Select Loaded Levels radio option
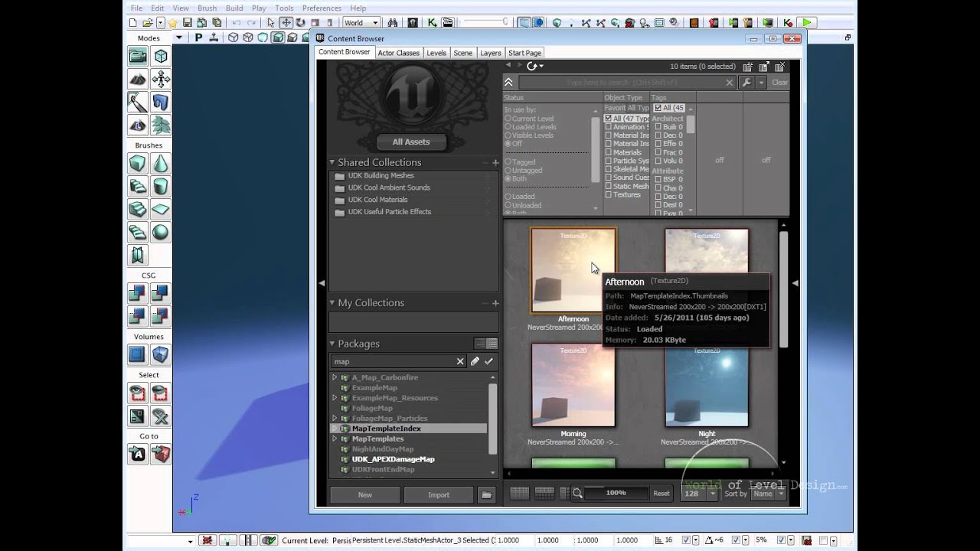The width and height of the screenshot is (980, 551). click(508, 127)
